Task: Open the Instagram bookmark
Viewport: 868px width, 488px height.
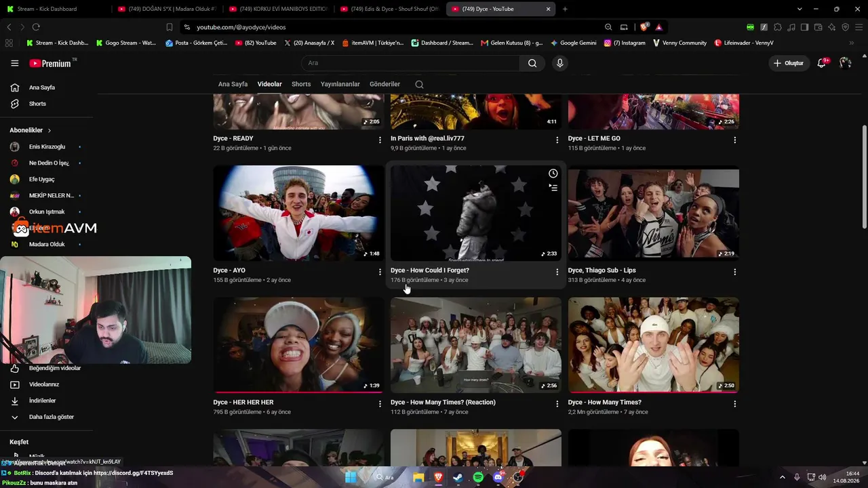Action: (625, 43)
